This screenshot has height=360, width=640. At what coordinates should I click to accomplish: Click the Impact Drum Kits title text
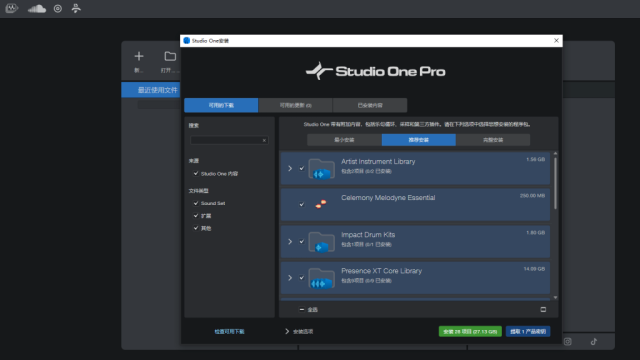pos(368,235)
